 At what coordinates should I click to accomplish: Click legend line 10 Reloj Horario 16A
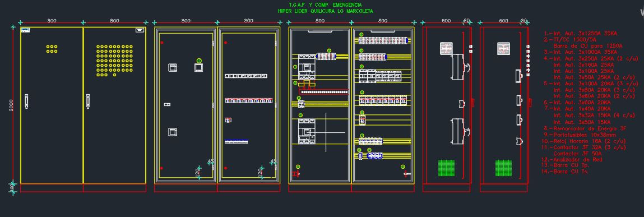pyautogui.click(x=583, y=141)
